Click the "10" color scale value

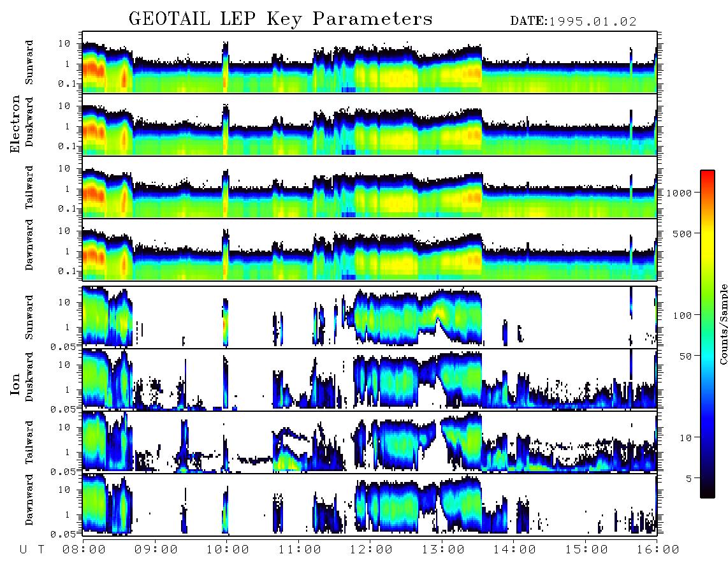[x=685, y=438]
